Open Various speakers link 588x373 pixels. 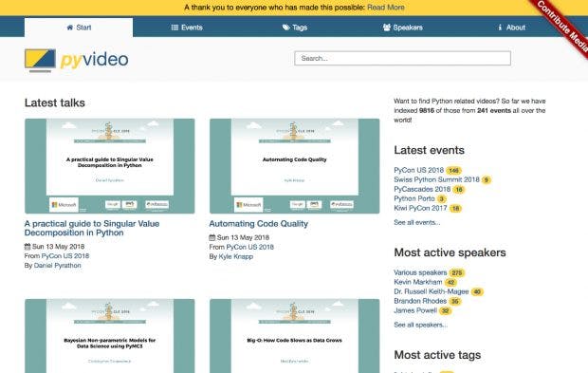[420, 272]
